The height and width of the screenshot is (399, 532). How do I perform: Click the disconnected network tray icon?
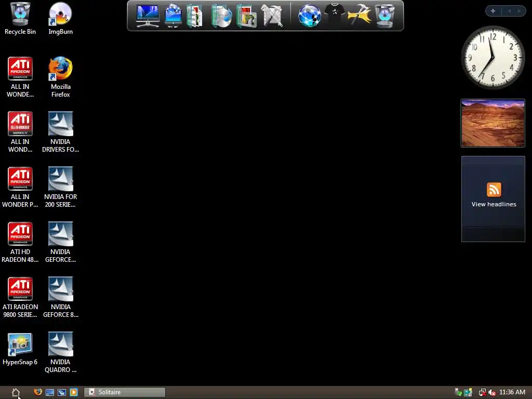pyautogui.click(x=482, y=393)
